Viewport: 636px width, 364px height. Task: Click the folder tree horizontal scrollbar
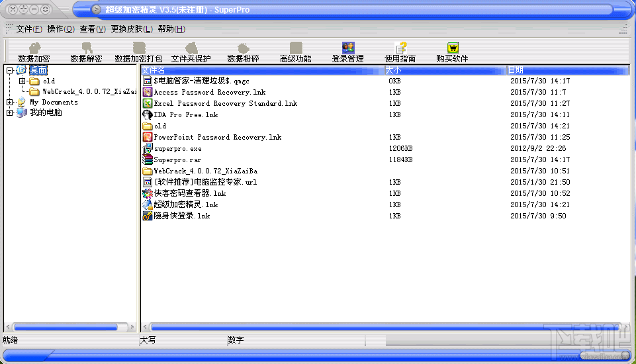(x=70, y=327)
